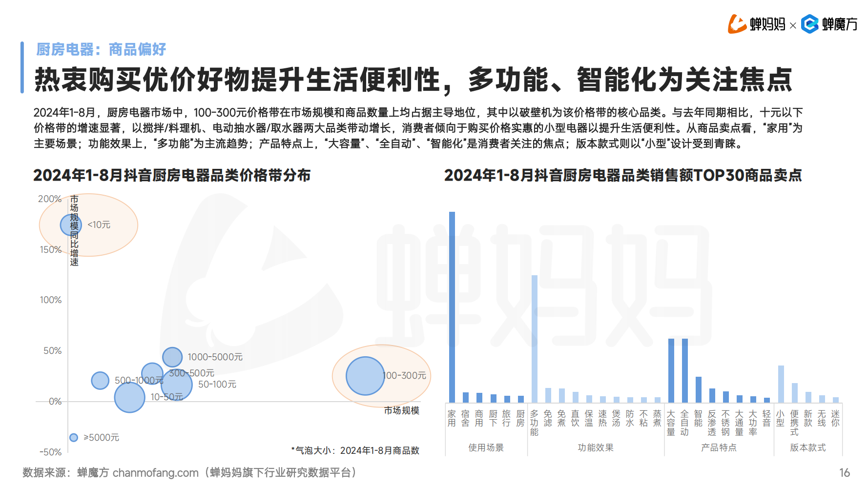
Task: Select the 100-300元 large bubble
Action: click(365, 376)
